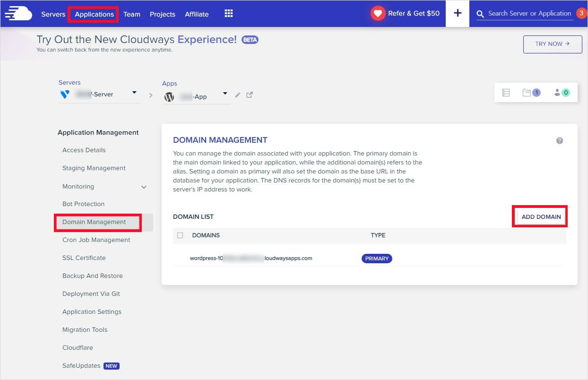Viewport: 588px width, 380px height.
Task: Click the ADD DOMAIN button
Action: (x=541, y=217)
